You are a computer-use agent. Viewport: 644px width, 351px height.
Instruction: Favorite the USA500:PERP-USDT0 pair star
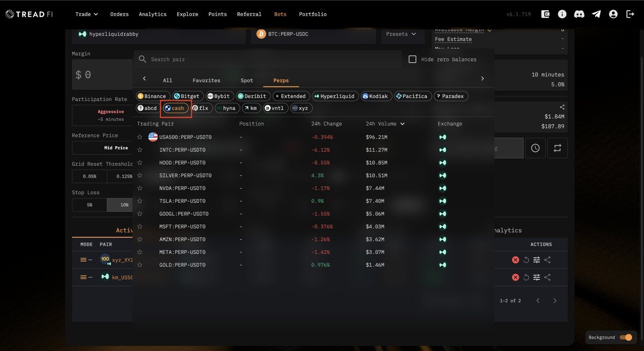click(140, 137)
